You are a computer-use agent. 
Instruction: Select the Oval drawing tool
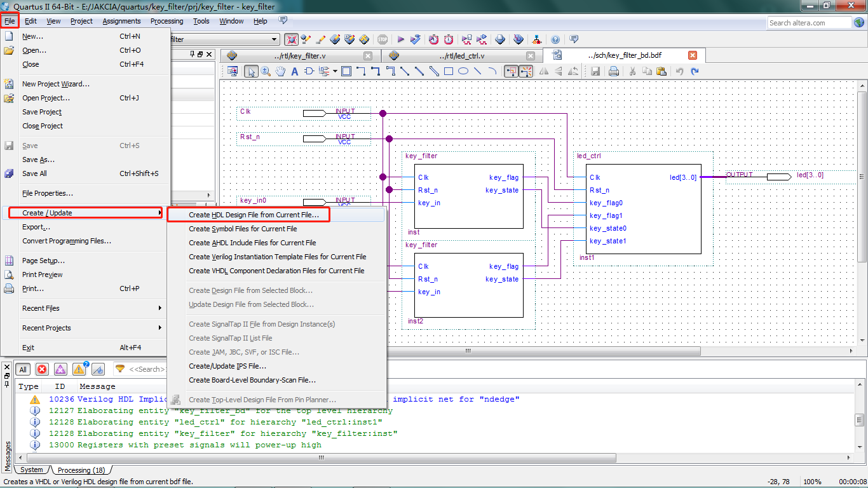[463, 71]
